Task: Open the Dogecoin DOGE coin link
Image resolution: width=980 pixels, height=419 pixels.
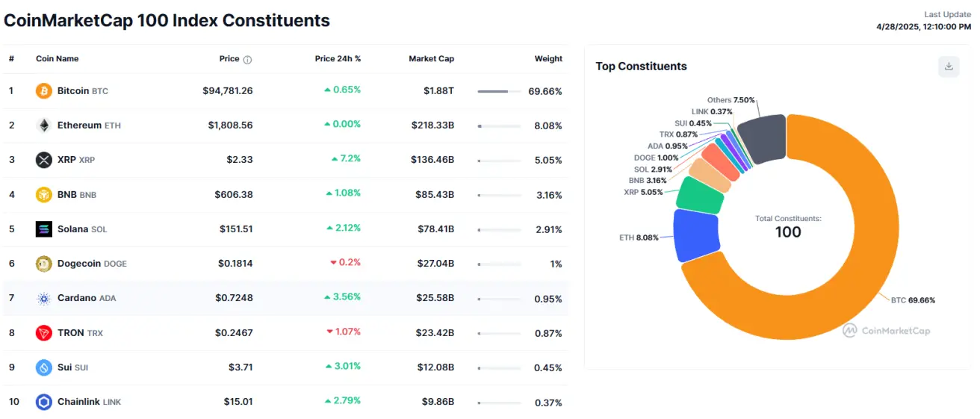Action: (x=92, y=264)
